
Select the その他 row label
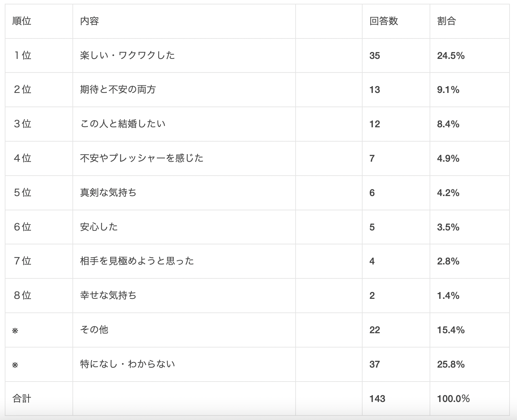(94, 329)
